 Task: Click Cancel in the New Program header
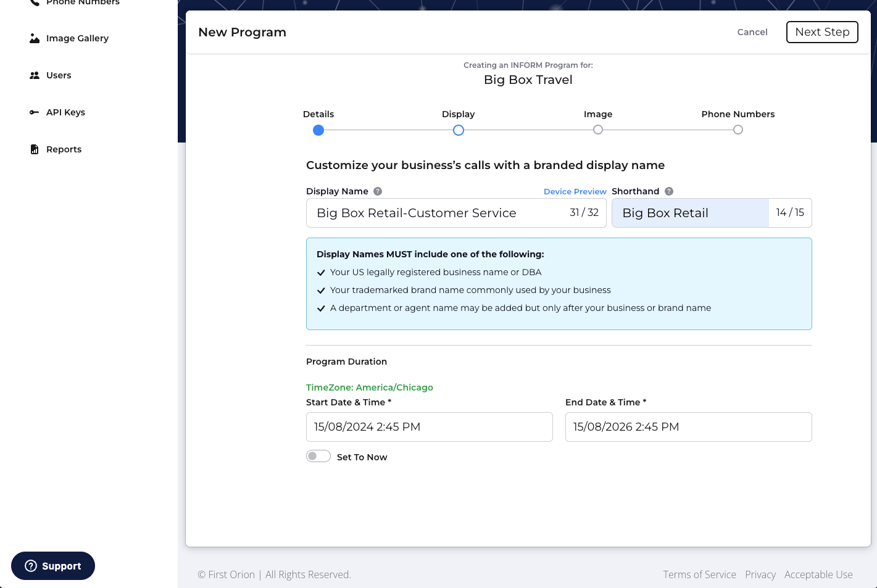(x=752, y=32)
